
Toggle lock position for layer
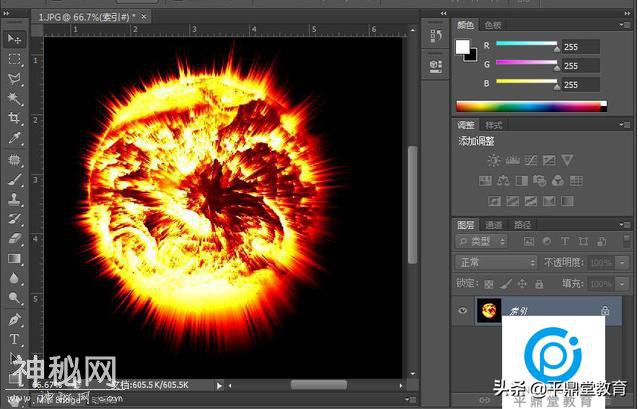[522, 284]
